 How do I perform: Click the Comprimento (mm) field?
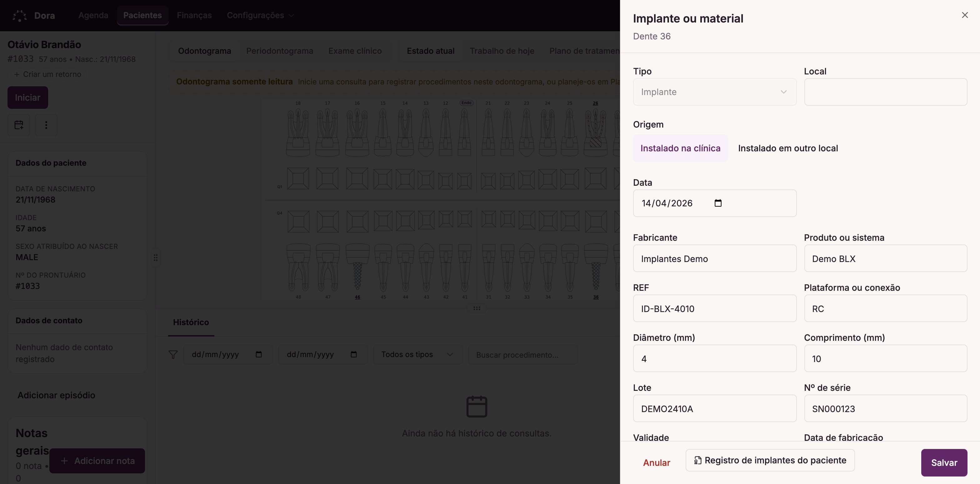(885, 358)
